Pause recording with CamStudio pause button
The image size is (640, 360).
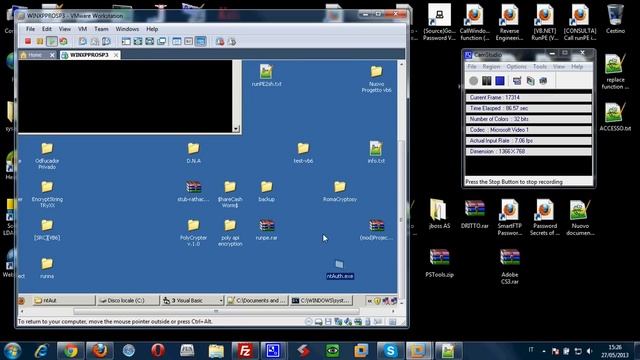[487, 81]
